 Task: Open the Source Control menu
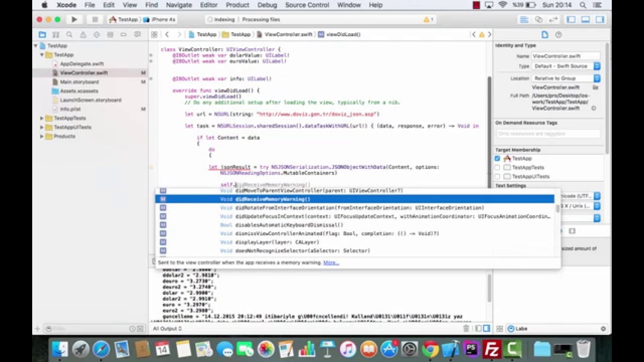[x=307, y=5]
